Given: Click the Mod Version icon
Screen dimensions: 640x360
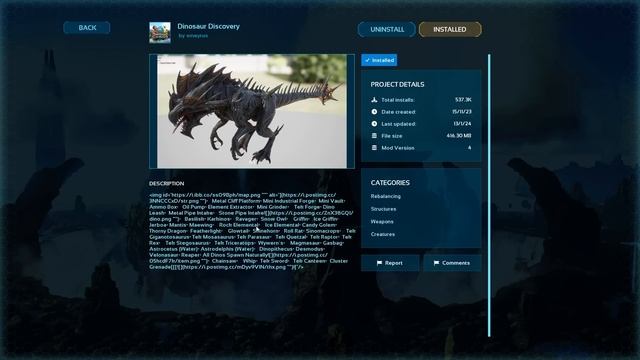Looking at the screenshot, I should pos(374,148).
